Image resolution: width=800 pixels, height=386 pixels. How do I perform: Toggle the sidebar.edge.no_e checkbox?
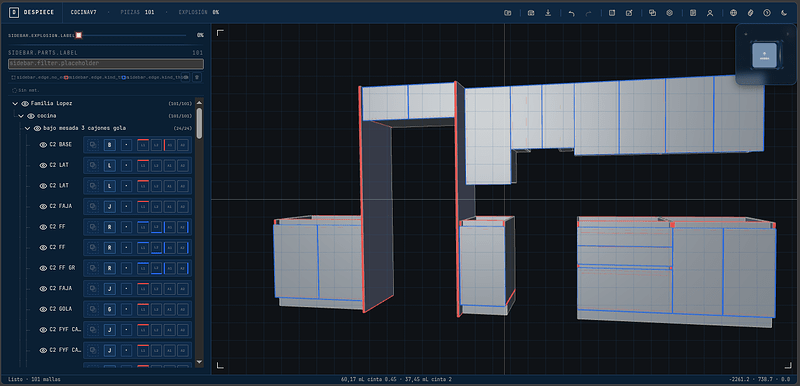pos(14,78)
